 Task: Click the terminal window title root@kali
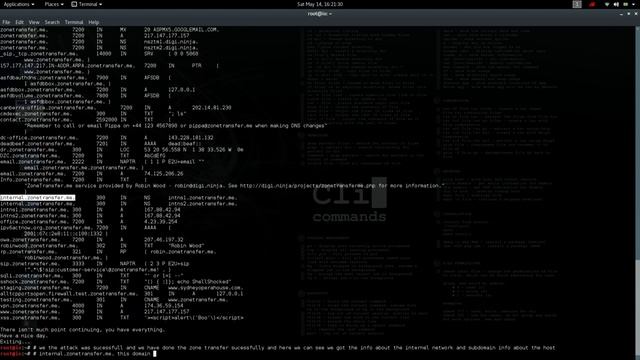[319, 14]
